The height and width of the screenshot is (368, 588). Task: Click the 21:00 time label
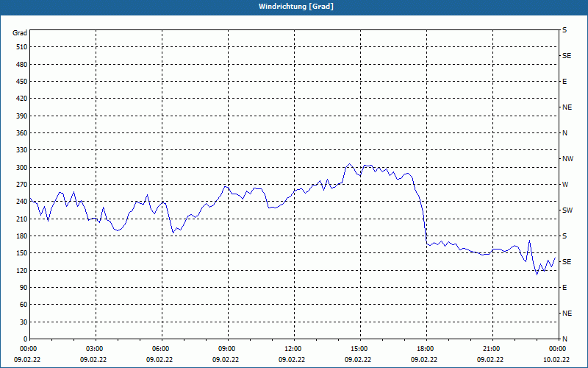(491, 349)
